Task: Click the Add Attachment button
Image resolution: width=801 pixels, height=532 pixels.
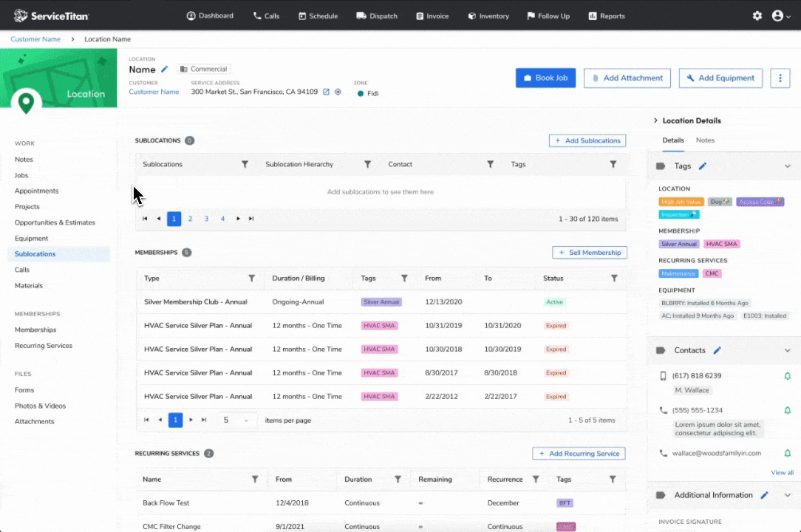Action: (x=627, y=78)
